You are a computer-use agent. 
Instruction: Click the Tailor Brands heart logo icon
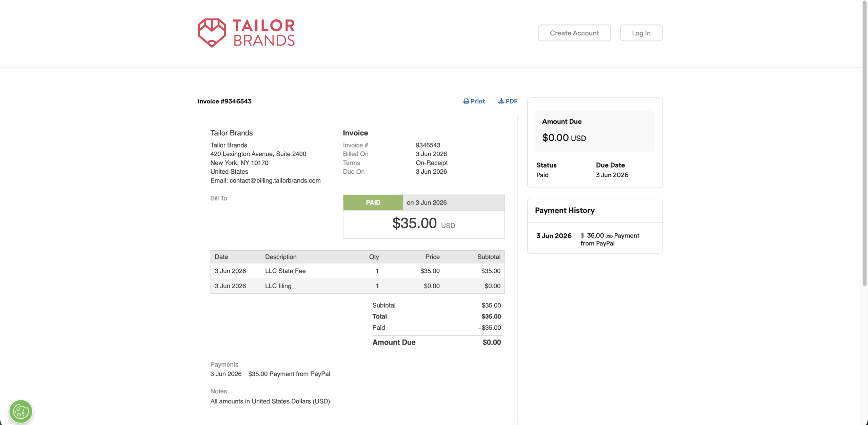pos(212,33)
